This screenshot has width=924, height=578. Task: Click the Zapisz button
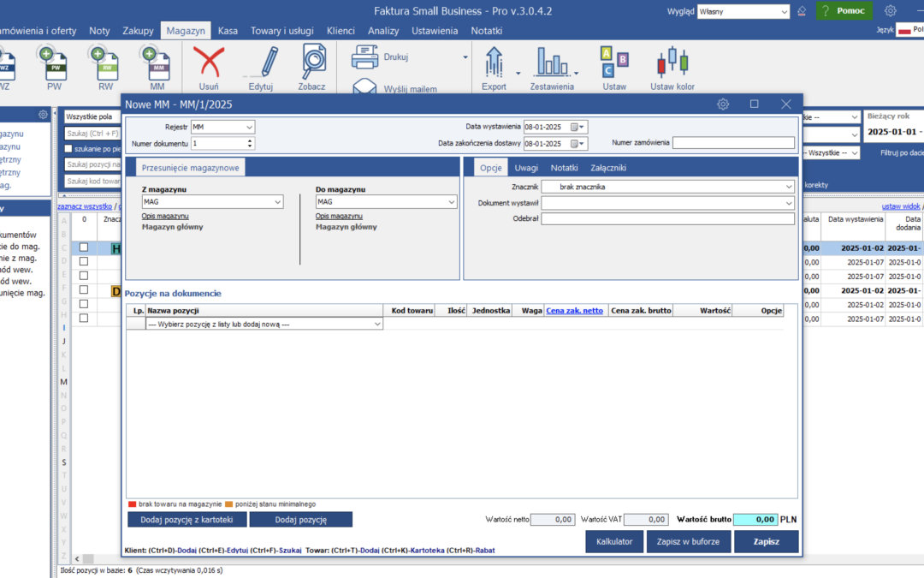766,541
